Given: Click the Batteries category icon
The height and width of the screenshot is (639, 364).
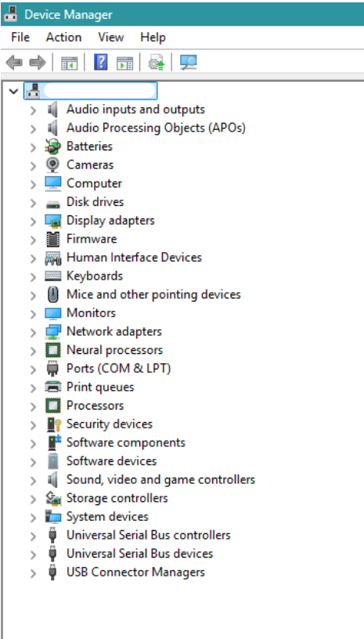Looking at the screenshot, I should pyautogui.click(x=52, y=146).
